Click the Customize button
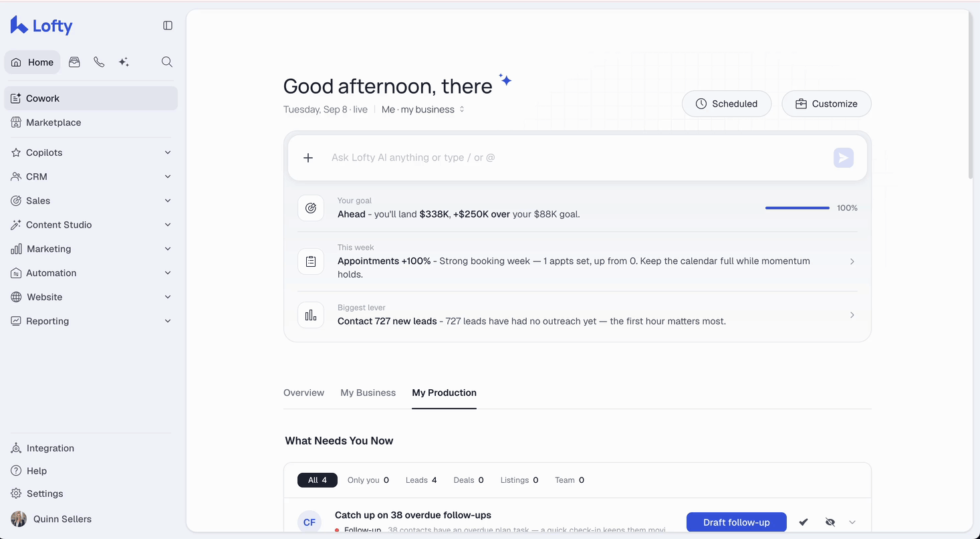This screenshot has height=539, width=980. [x=826, y=104]
